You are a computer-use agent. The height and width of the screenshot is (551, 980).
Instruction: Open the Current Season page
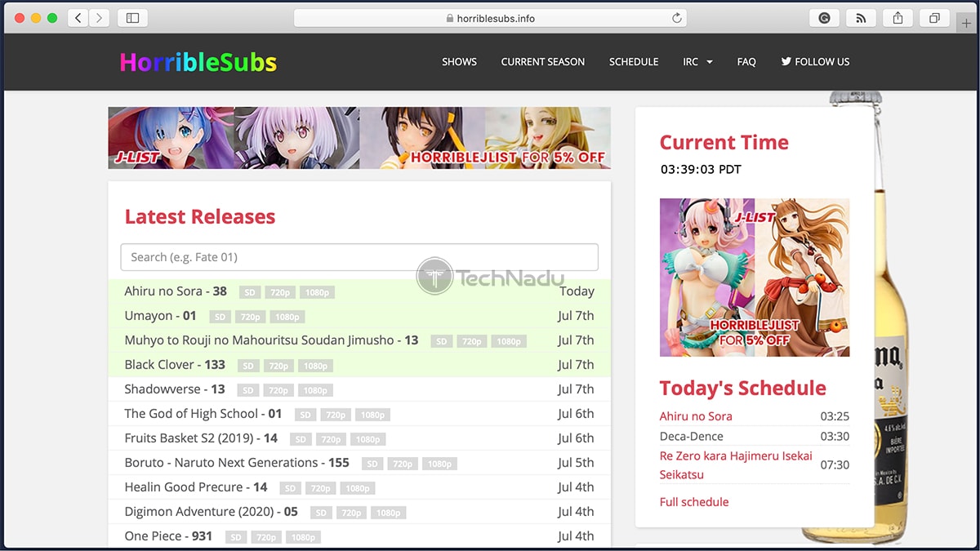coord(543,61)
